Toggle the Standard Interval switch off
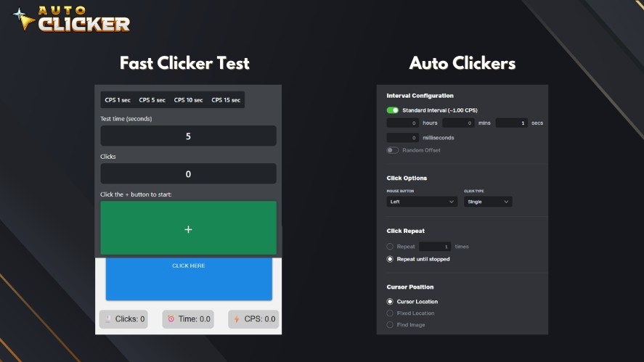The image size is (644, 362). tap(393, 110)
